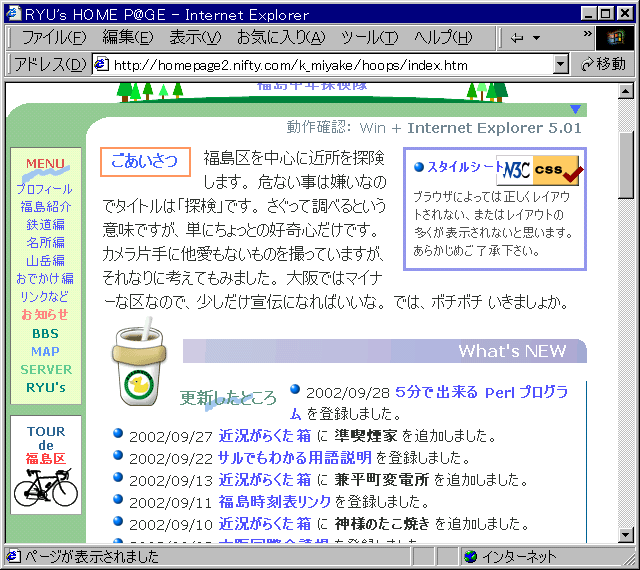The image size is (640, 570).
Task: Open the BBS link in sidebar menu
Action: click(45, 333)
